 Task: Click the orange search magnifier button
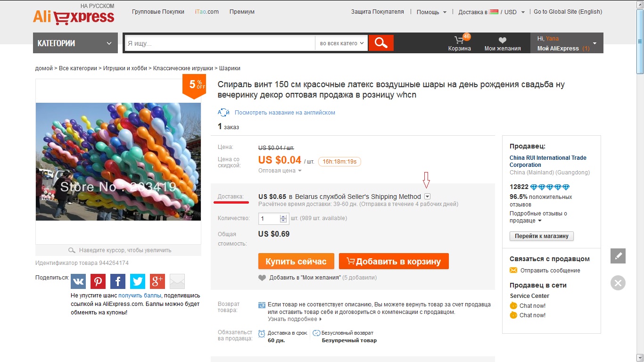(x=381, y=43)
